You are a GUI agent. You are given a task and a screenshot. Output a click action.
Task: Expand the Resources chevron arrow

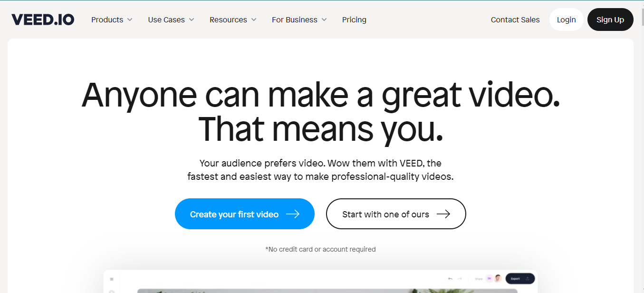(x=254, y=20)
